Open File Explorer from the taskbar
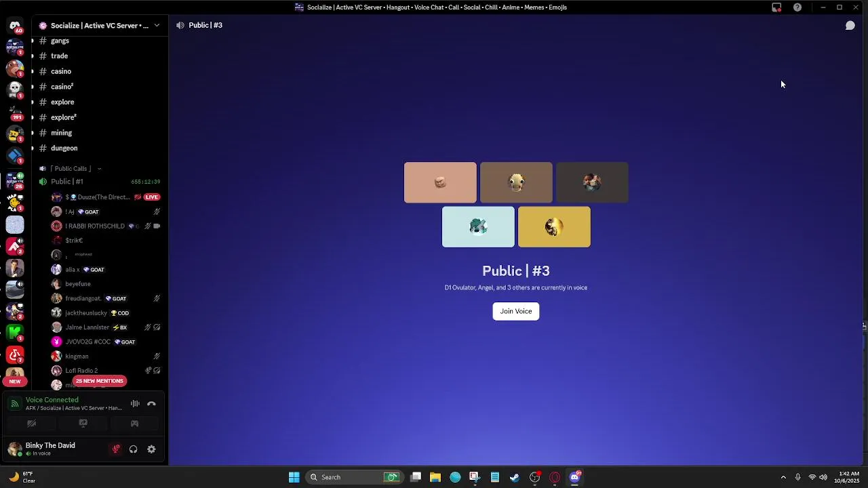The width and height of the screenshot is (868, 488). pos(435,477)
